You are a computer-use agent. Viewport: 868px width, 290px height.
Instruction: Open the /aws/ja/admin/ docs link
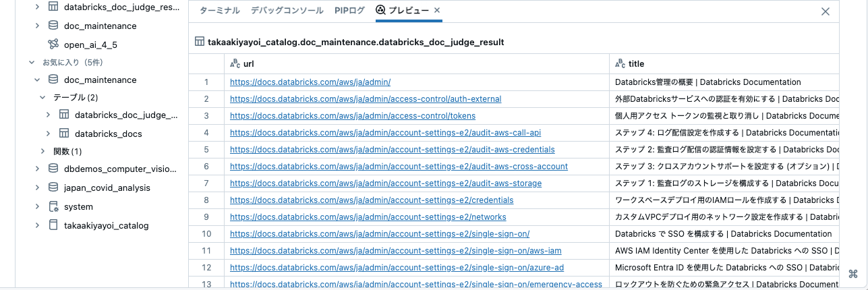click(x=310, y=82)
